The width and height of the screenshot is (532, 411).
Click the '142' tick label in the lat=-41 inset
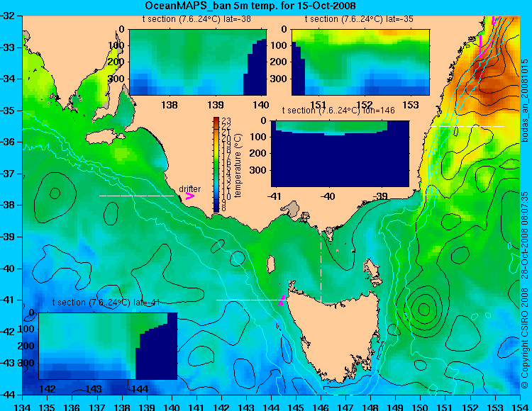[x=48, y=388]
